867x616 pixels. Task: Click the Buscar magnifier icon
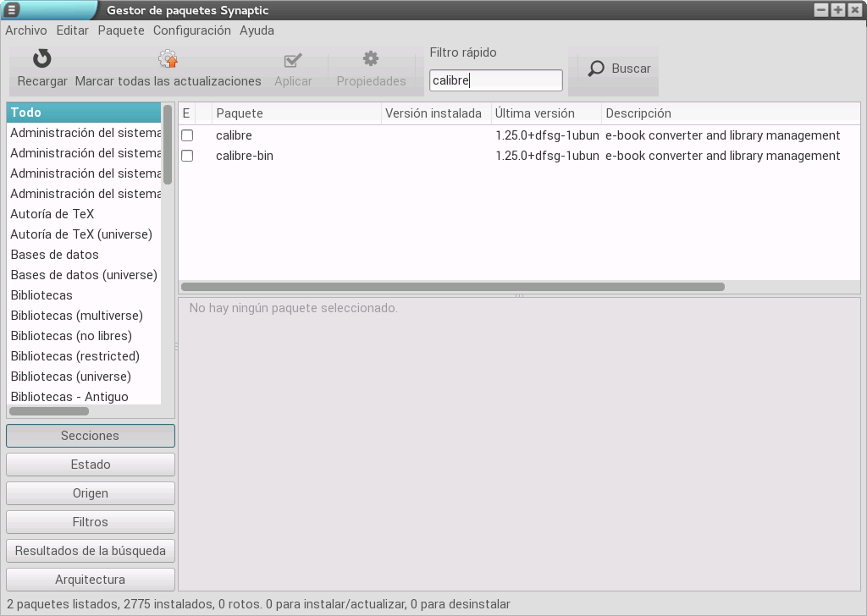click(x=597, y=69)
